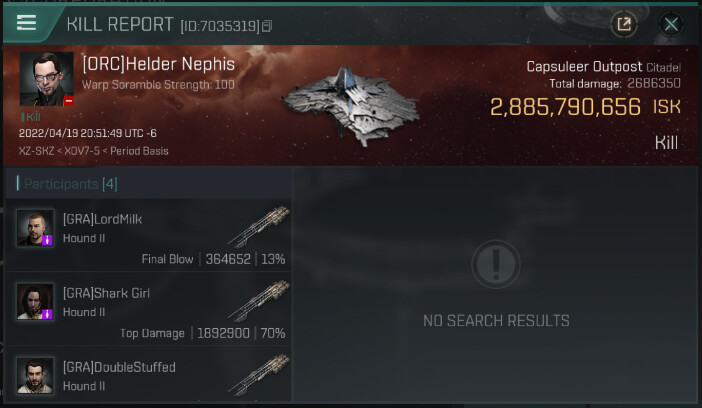Viewport: 702px width, 408px height.
Task: Copy the kill report ID icon
Action: (x=267, y=26)
